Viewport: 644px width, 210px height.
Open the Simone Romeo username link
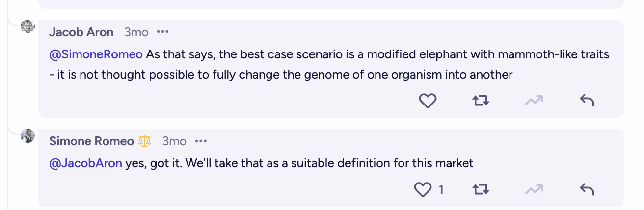pyautogui.click(x=91, y=141)
